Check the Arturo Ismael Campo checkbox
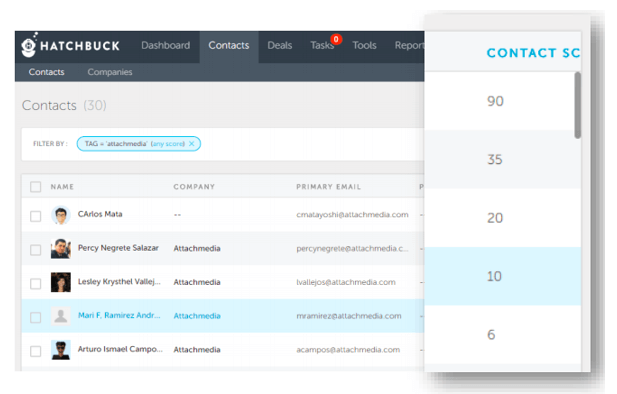617x394 pixels. point(35,351)
